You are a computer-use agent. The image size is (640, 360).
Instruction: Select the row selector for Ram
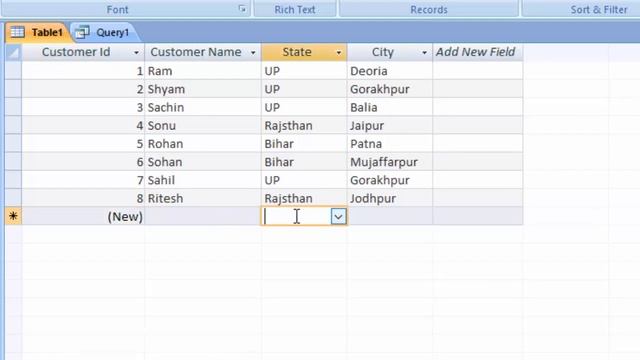13,71
